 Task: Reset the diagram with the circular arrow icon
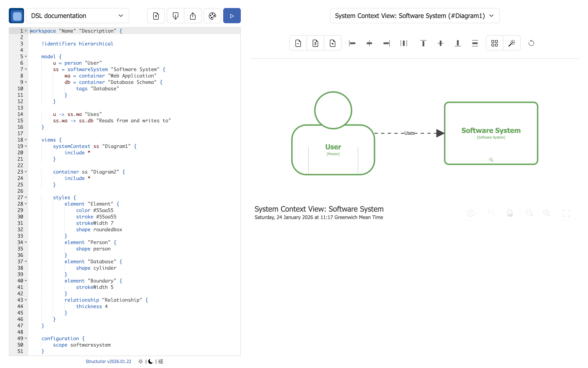pos(531,43)
